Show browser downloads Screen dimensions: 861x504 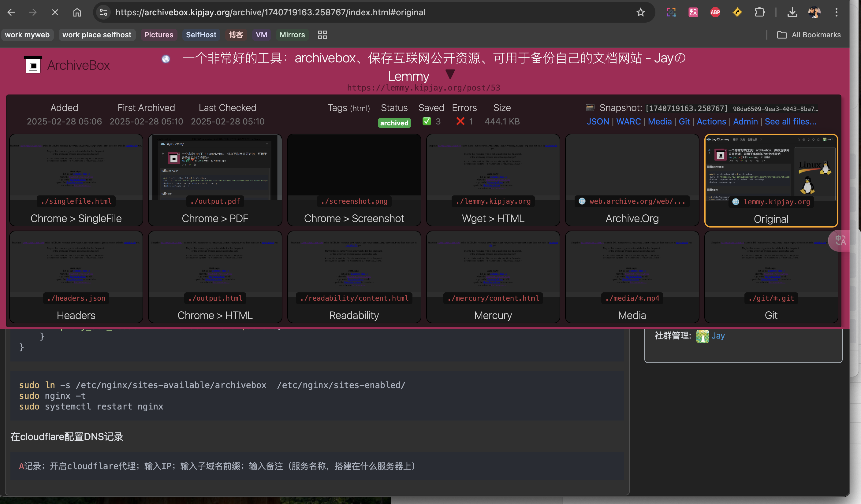[792, 13]
